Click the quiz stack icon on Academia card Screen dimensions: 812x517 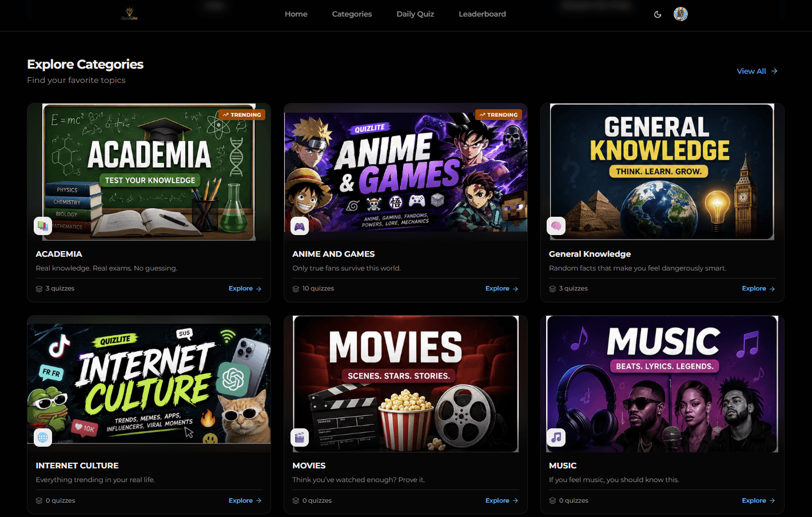(x=39, y=289)
